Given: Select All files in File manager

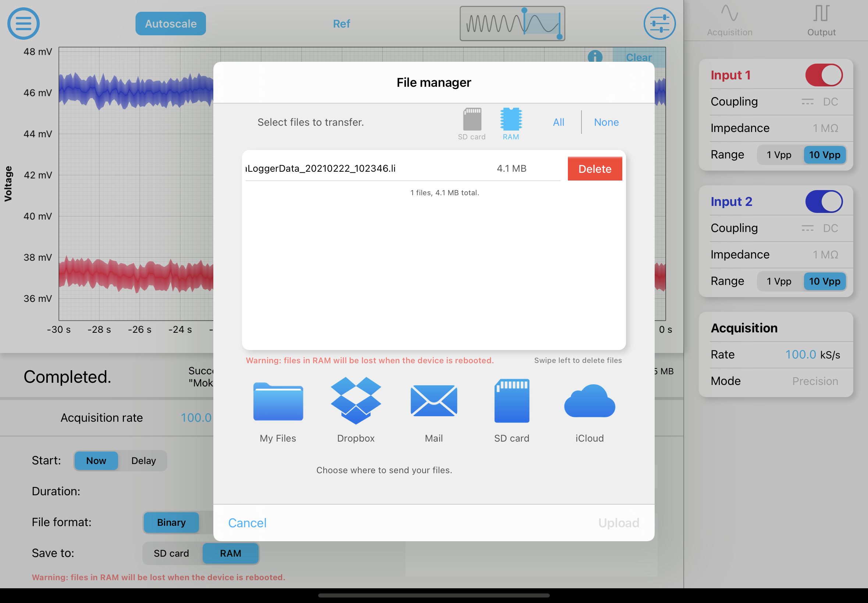Looking at the screenshot, I should click(x=559, y=122).
